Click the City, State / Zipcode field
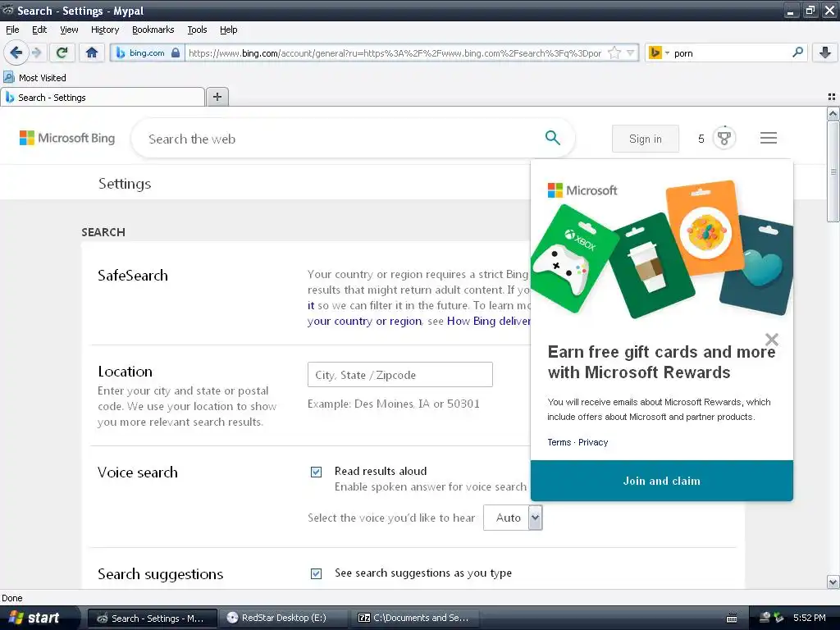 tap(399, 374)
